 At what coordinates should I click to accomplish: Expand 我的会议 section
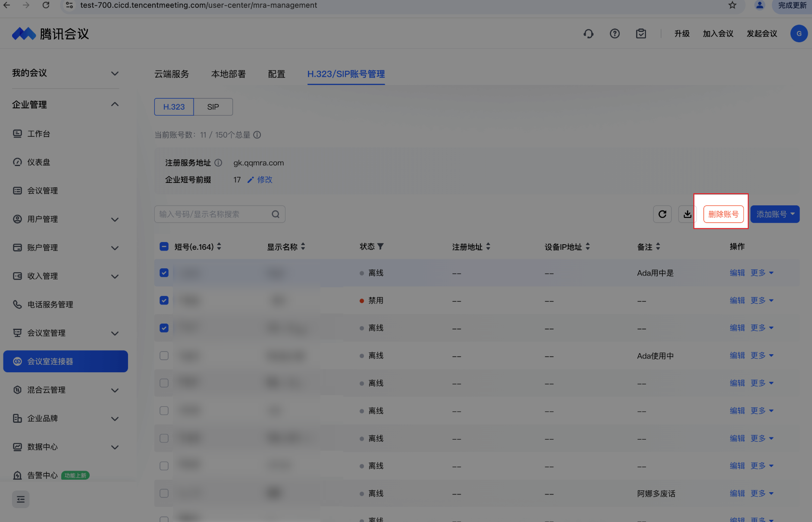tap(115, 73)
